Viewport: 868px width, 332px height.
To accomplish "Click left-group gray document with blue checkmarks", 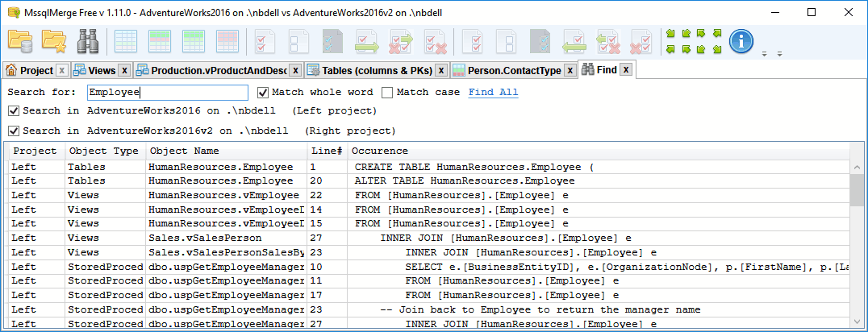I will pos(332,42).
